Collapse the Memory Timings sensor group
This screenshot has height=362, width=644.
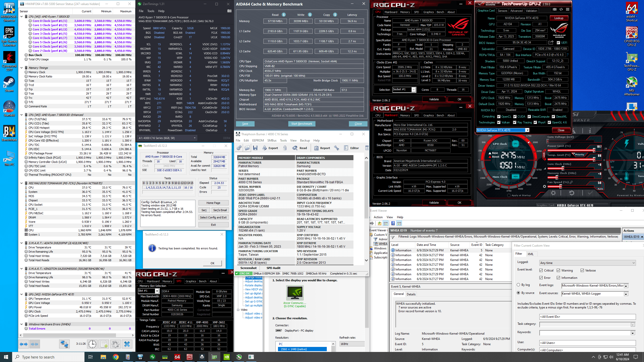[22, 68]
